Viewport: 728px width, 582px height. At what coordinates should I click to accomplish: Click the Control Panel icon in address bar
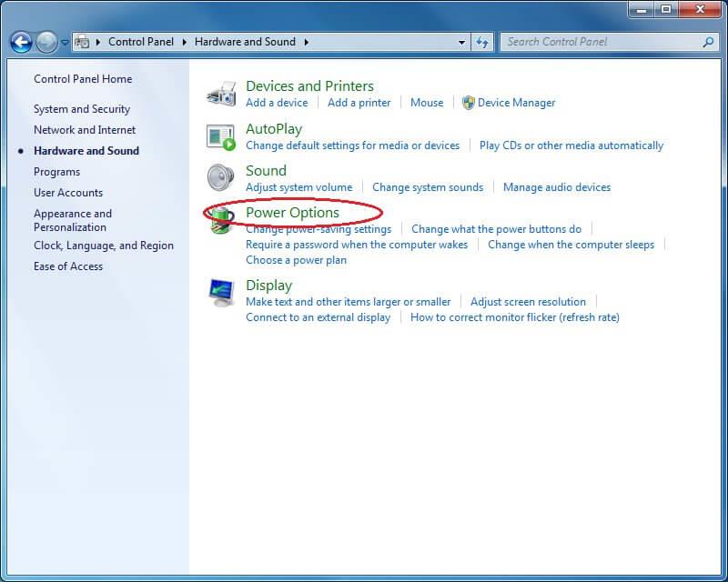[x=82, y=42]
